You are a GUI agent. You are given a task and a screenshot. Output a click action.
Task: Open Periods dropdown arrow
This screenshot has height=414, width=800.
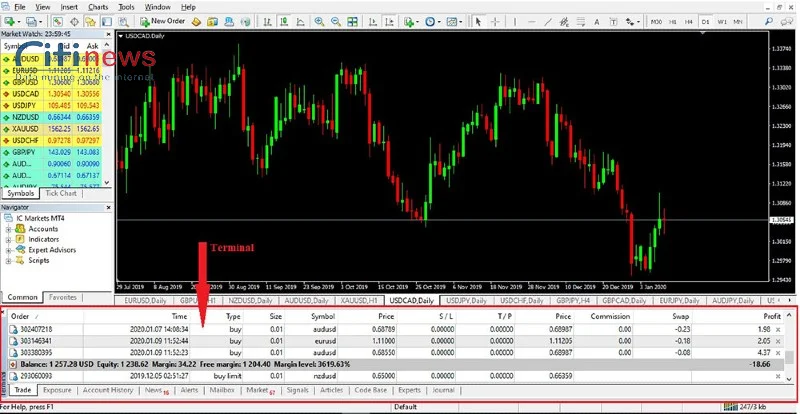(x=439, y=21)
